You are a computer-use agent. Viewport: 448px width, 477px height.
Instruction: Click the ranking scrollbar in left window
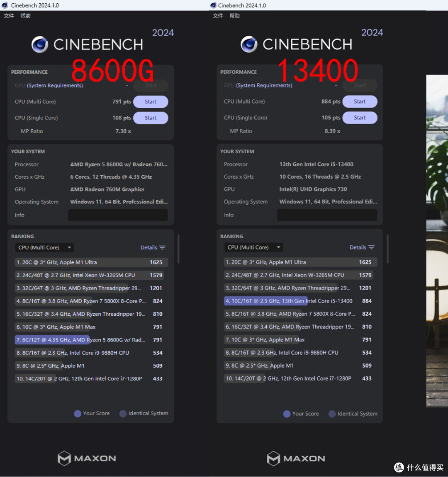click(178, 249)
